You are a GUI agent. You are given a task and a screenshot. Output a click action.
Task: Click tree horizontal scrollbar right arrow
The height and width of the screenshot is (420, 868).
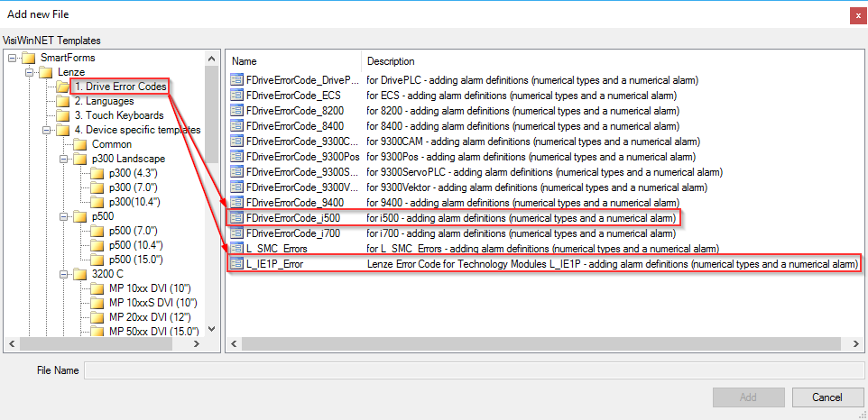pos(197,343)
